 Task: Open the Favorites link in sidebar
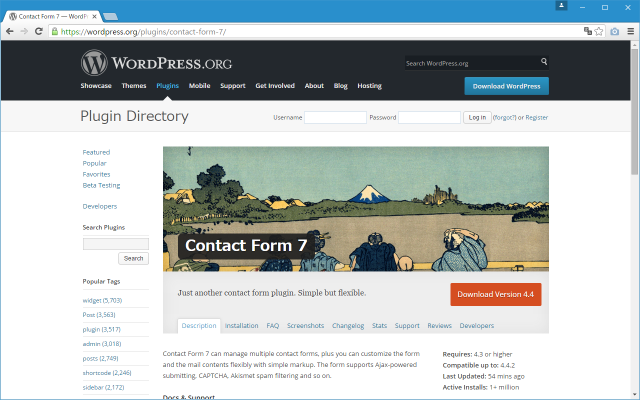point(96,174)
